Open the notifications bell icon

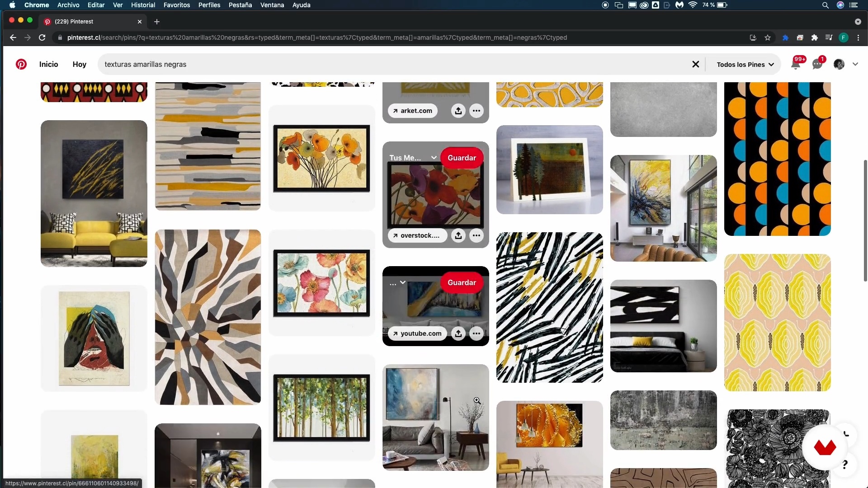click(796, 64)
